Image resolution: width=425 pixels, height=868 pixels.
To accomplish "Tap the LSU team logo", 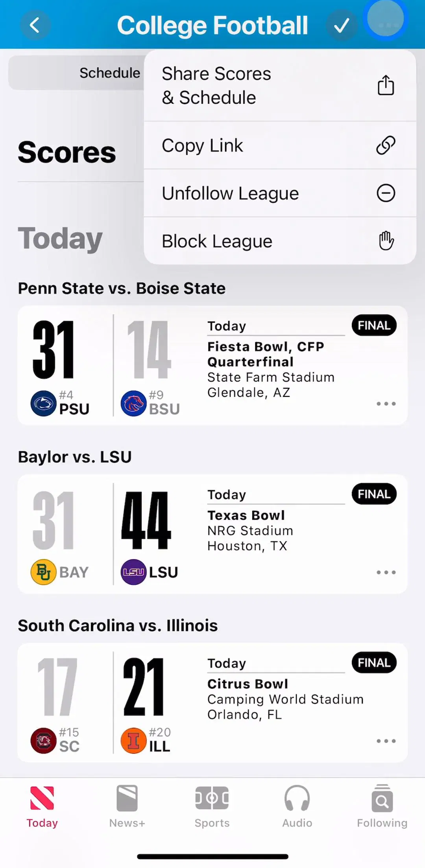I will coord(133,572).
